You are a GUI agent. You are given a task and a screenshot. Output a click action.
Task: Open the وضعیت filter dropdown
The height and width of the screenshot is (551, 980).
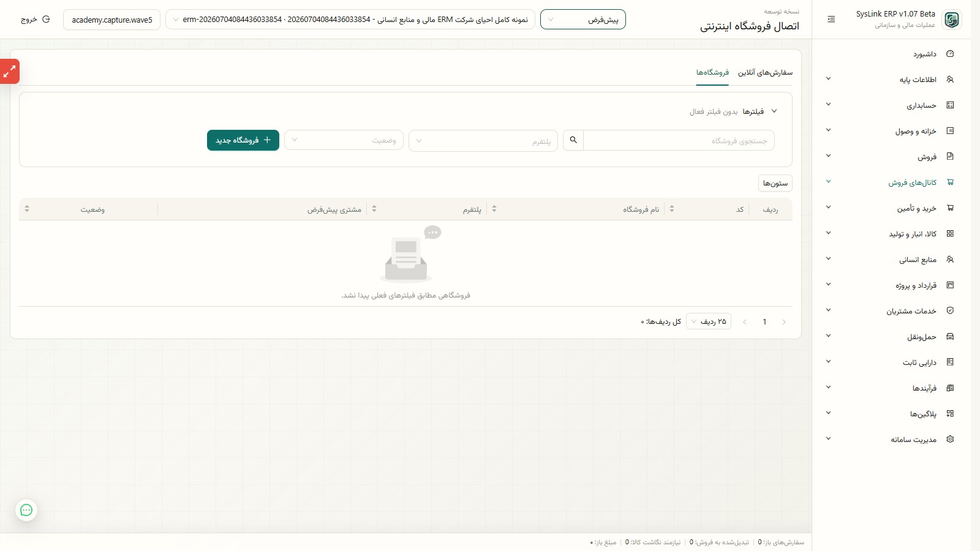pyautogui.click(x=344, y=140)
